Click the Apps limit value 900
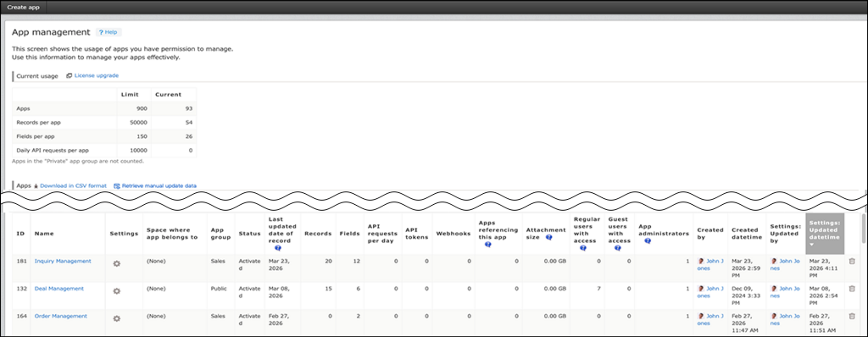Viewport: 868px width, 337px height. pos(142,108)
